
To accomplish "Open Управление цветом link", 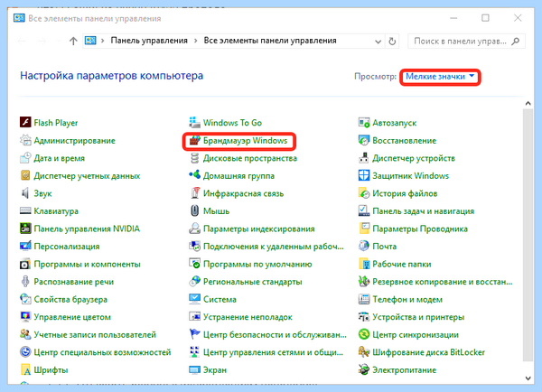I will pyautogui.click(x=72, y=317).
